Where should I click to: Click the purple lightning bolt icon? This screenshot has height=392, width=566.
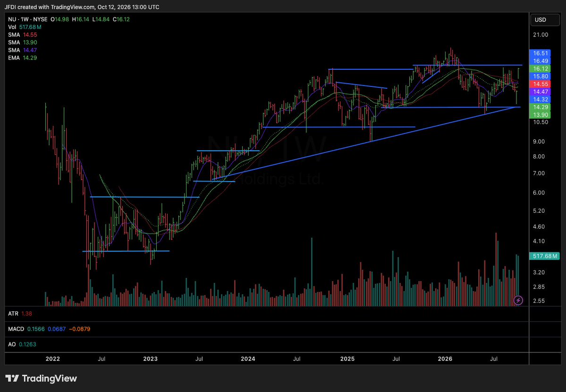pos(518,300)
